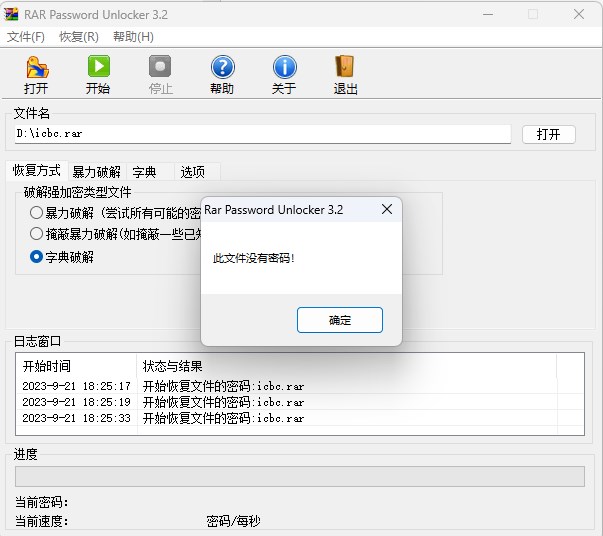The height and width of the screenshot is (536, 603).
Task: Close the Rar Password Unlocker message dialog
Action: point(387,209)
